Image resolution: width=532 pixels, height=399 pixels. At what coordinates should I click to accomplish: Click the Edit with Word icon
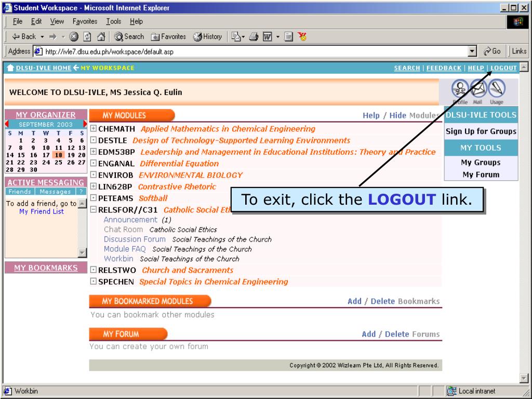pyautogui.click(x=268, y=37)
